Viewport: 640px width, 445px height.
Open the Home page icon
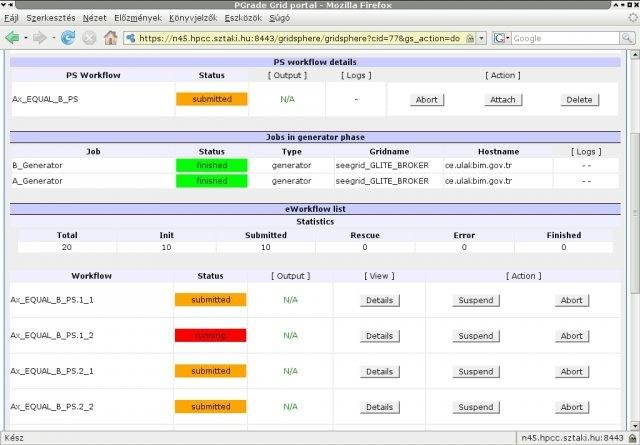[110, 38]
